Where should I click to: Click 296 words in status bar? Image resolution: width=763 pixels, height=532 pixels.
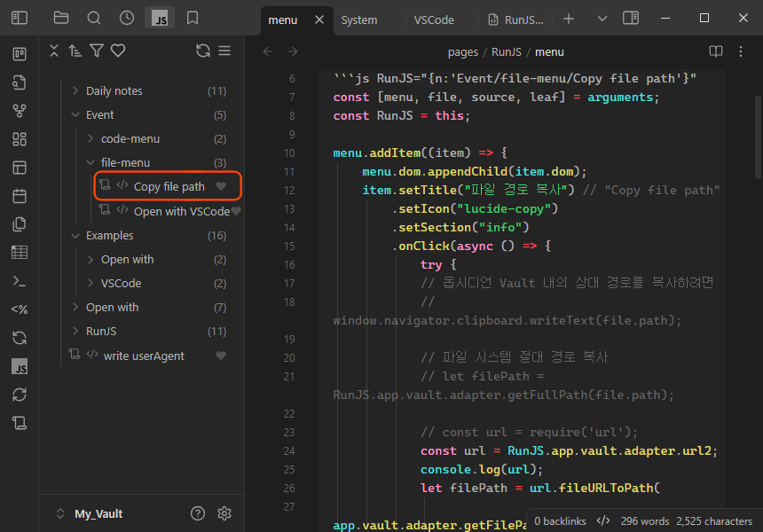(645, 521)
